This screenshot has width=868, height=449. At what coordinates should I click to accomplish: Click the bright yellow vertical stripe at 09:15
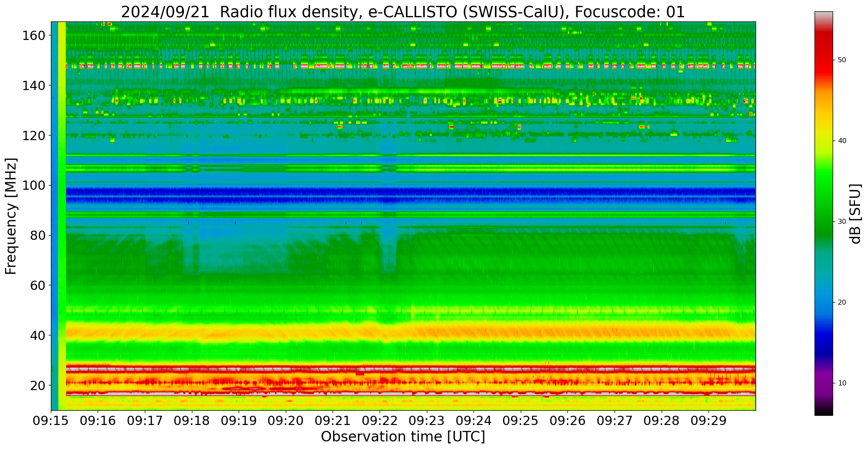click(62, 216)
